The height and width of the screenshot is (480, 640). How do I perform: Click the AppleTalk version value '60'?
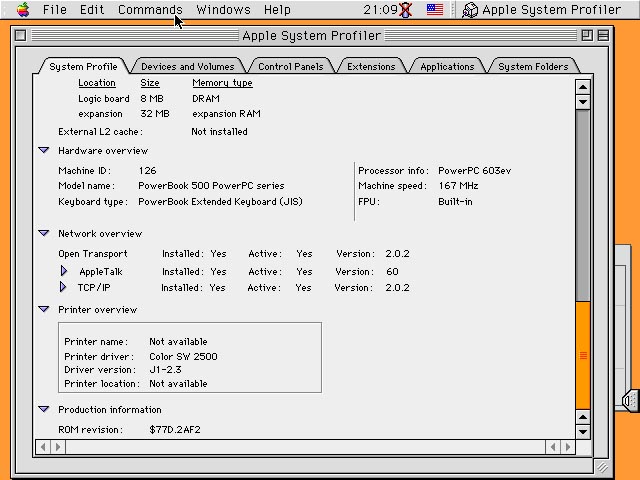click(x=392, y=271)
